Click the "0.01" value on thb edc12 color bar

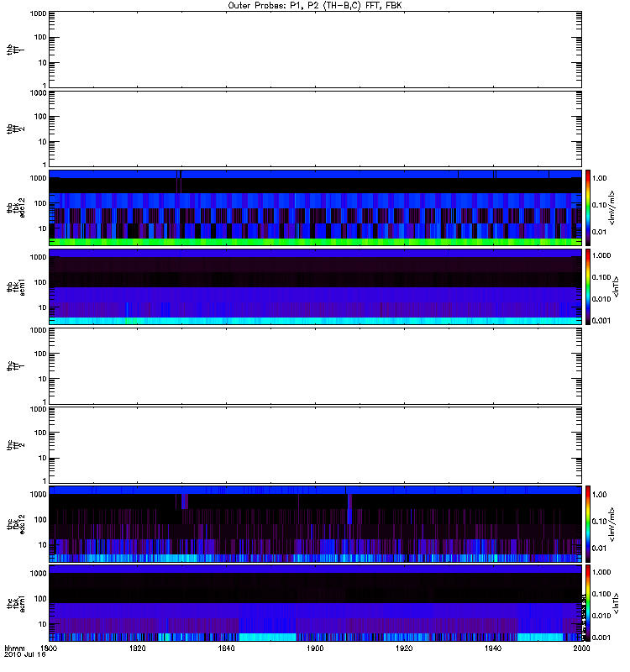(x=599, y=232)
